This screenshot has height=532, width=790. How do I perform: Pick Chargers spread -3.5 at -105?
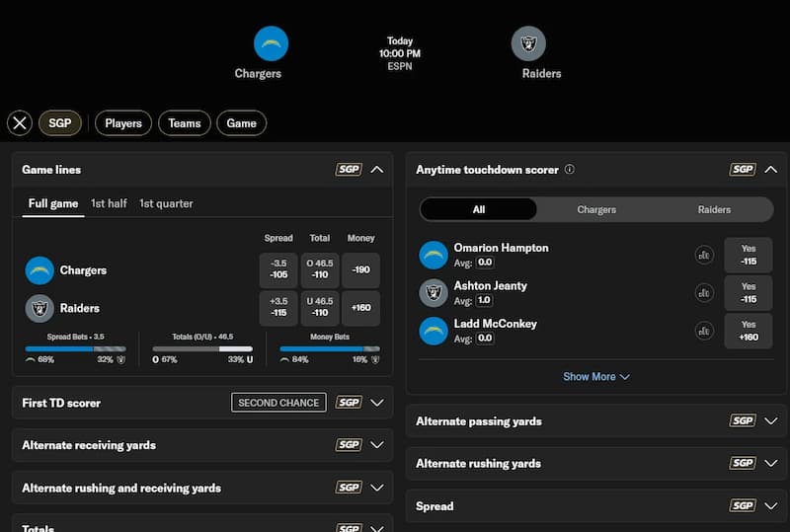pyautogui.click(x=278, y=269)
